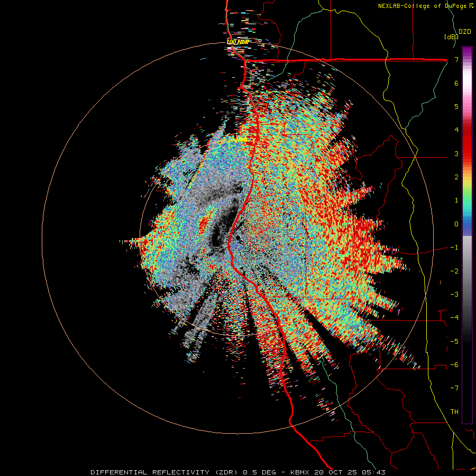476x476 pixels.
Task: Select the 1 value on color scale
Action: coord(456,200)
